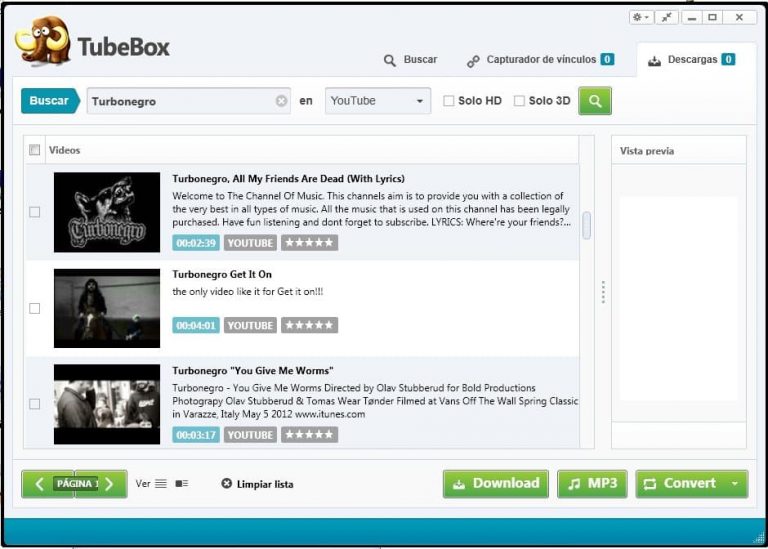This screenshot has width=768, height=549.
Task: Click the compact mode arrows icon
Action: (666, 18)
